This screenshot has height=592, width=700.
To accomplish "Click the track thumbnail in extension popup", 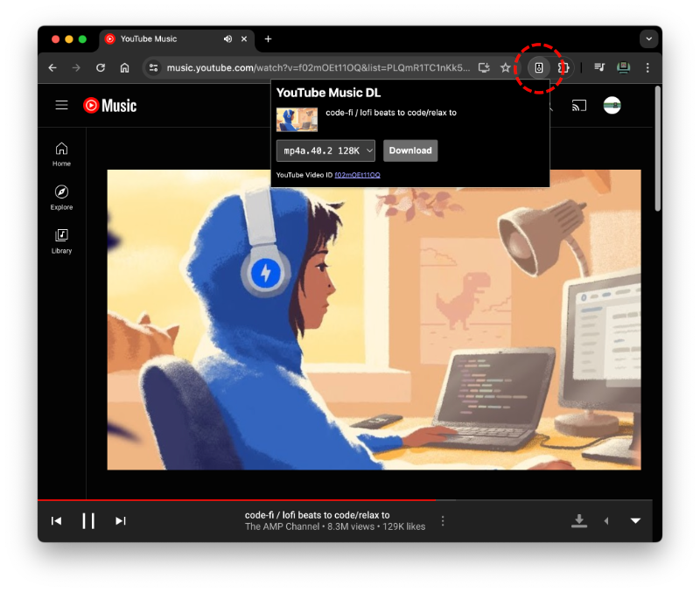I will coord(297,120).
